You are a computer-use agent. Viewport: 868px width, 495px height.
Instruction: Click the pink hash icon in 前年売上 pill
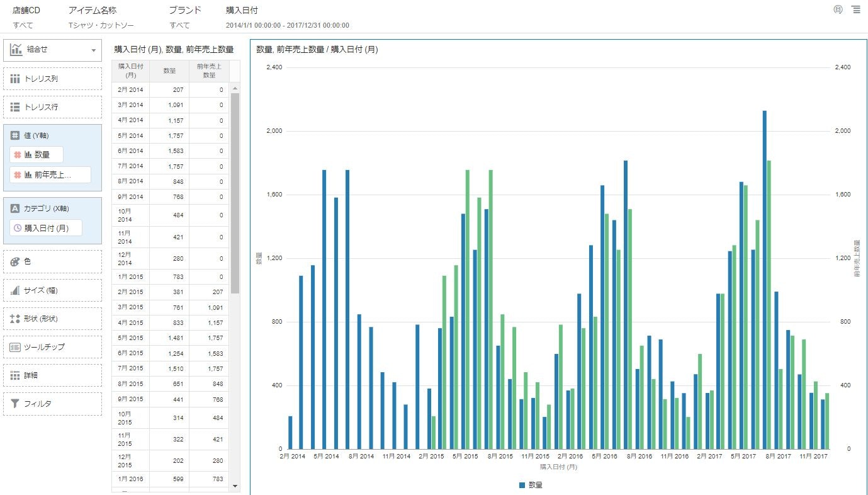[x=18, y=175]
